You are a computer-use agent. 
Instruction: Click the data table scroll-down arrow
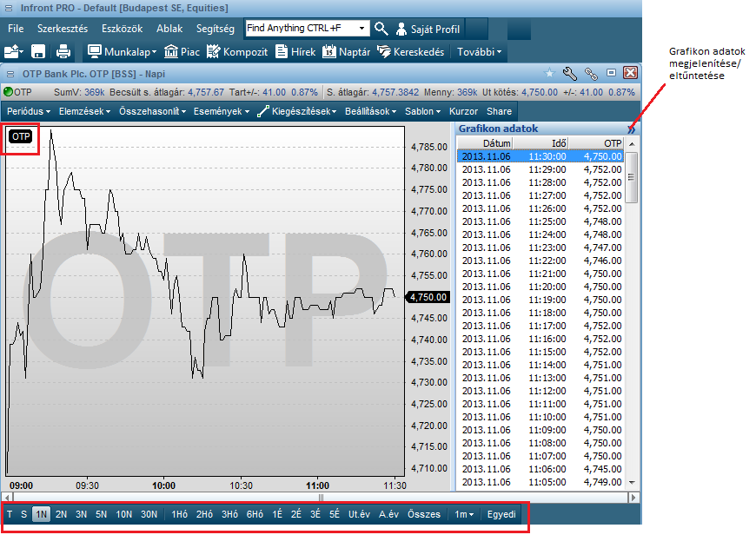pos(632,483)
